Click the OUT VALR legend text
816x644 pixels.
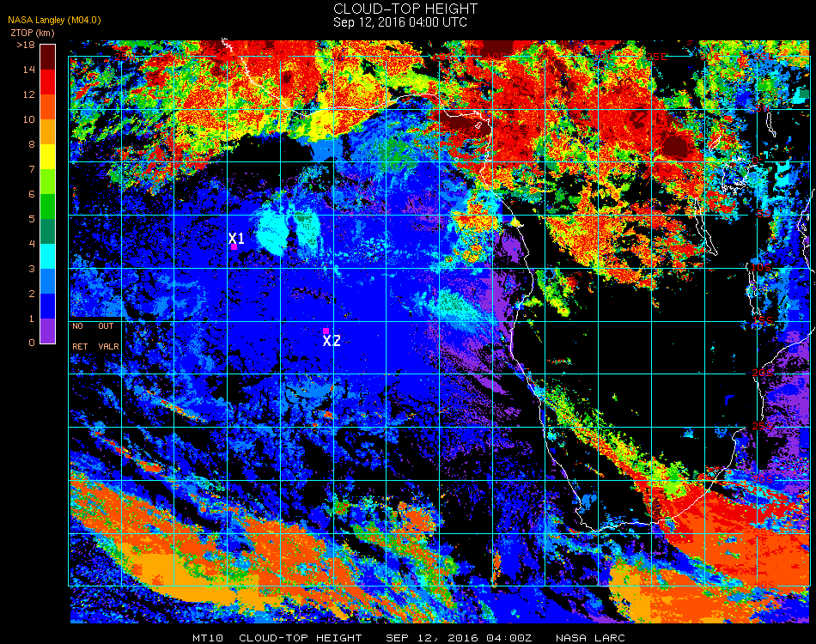108,336
